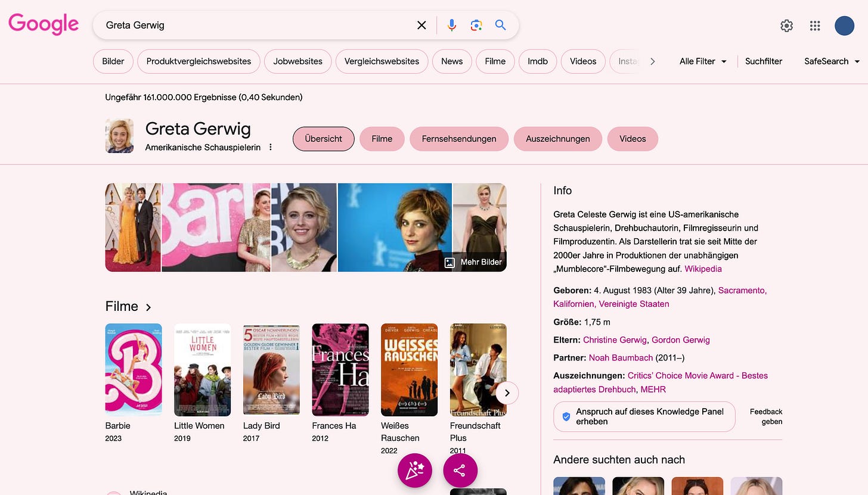The height and width of the screenshot is (495, 868).
Task: Click Anspruch auf dieses Knowledge Panel erheben
Action: pos(644,416)
